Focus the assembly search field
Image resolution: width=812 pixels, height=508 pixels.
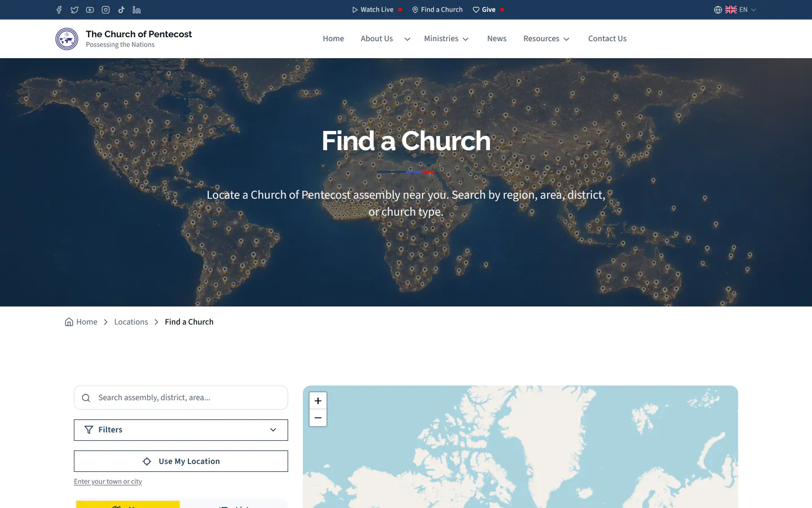181,397
